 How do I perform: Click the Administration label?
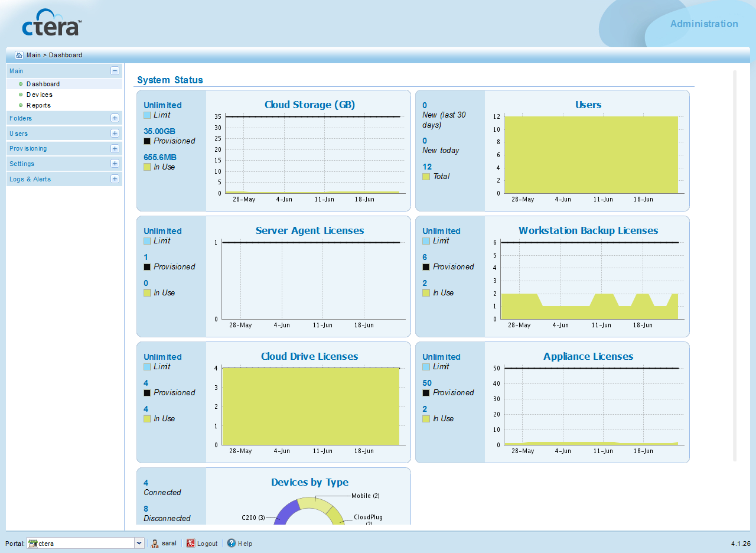[704, 24]
